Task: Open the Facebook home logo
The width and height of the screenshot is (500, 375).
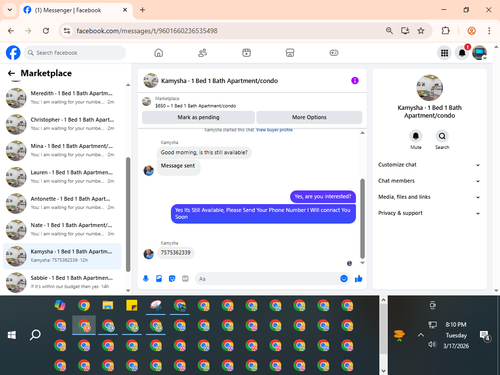Action: pos(13,53)
